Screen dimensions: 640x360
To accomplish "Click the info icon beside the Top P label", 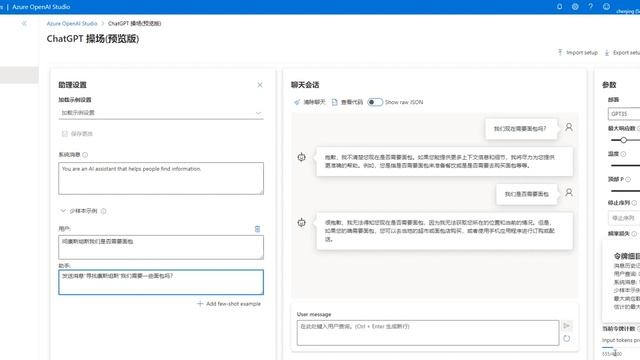I will [628, 179].
